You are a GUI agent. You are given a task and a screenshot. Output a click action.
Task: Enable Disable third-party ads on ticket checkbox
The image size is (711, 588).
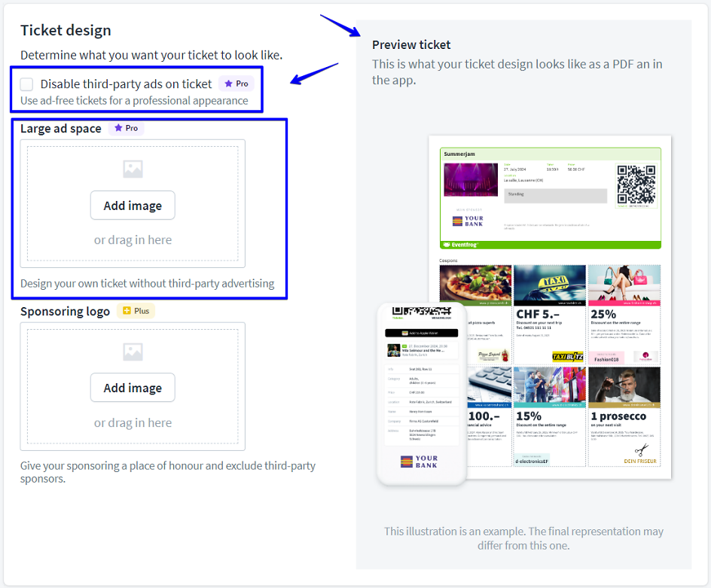tap(27, 84)
